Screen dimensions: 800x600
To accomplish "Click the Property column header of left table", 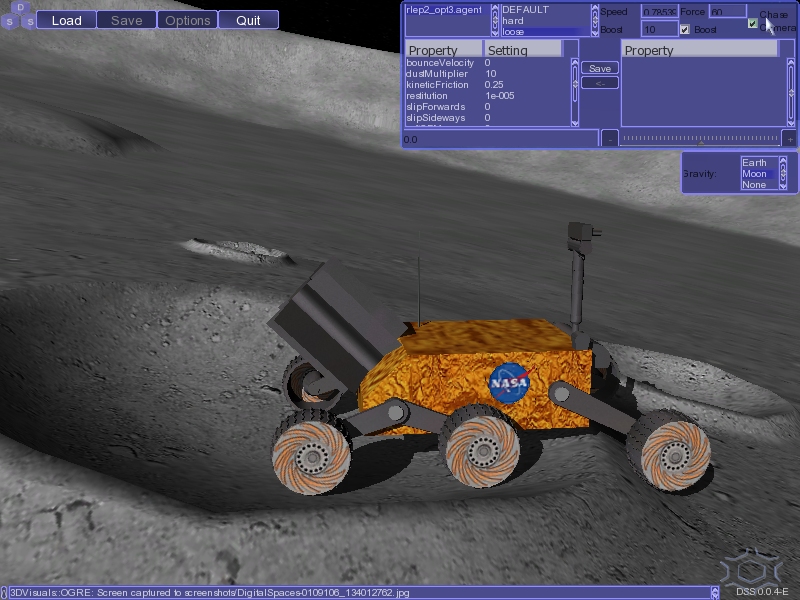I will [443, 50].
